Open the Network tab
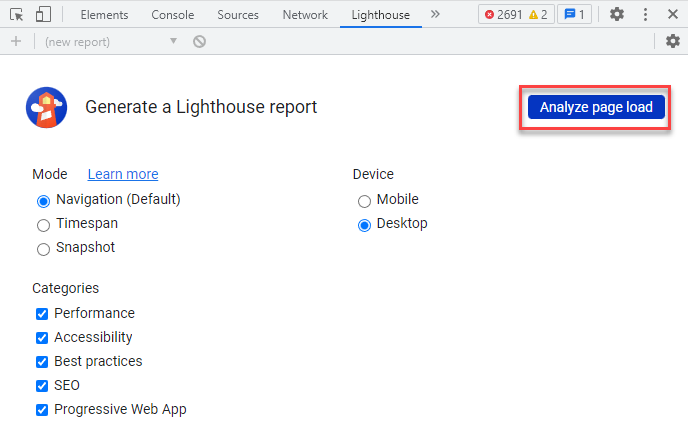This screenshot has width=688, height=429. (305, 15)
